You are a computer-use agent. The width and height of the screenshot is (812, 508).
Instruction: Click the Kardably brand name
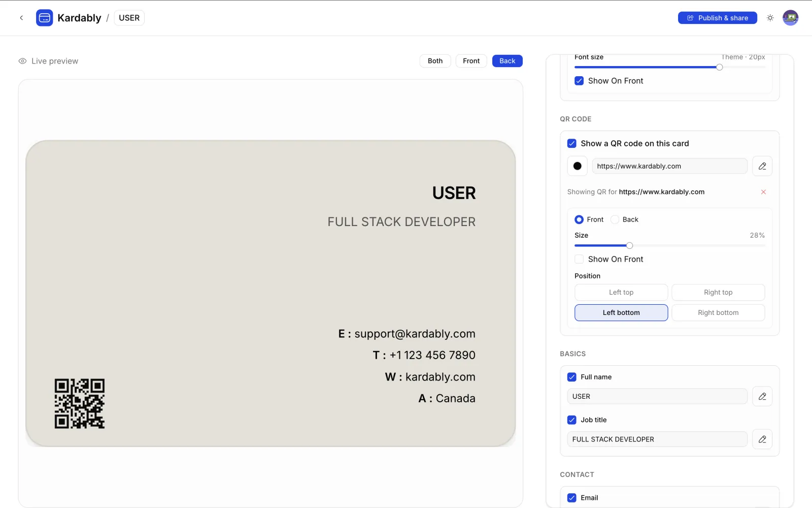click(x=79, y=18)
